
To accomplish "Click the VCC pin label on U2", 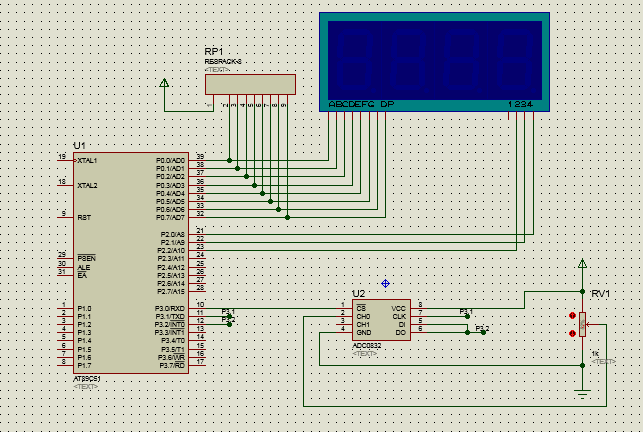I will pyautogui.click(x=399, y=309).
